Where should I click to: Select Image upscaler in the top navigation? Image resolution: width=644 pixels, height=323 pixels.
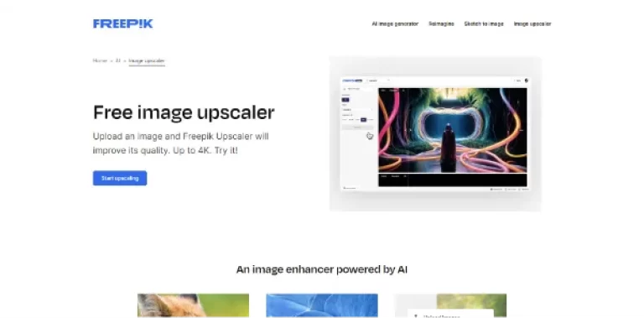pos(532,23)
